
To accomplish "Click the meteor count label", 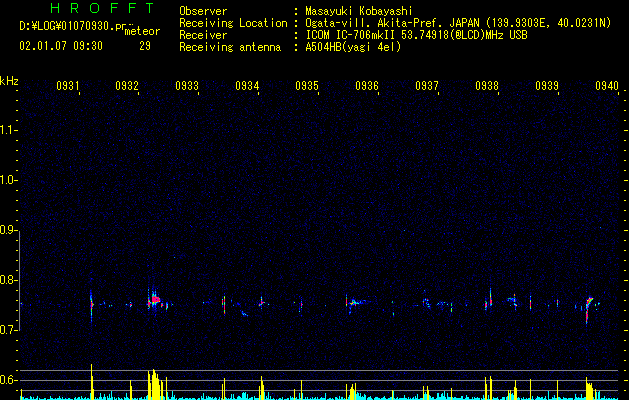I will [142, 31].
